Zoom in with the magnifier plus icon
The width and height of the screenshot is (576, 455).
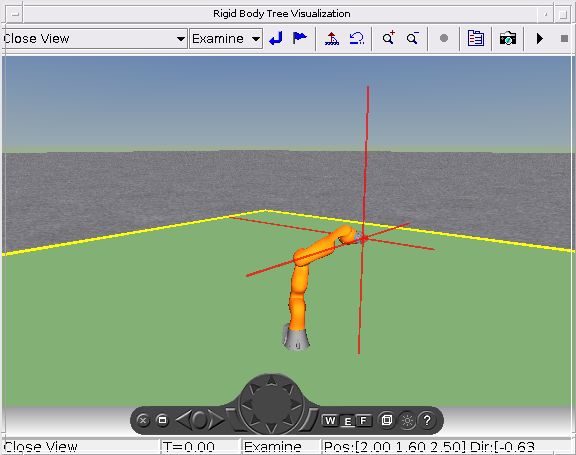tap(388, 38)
